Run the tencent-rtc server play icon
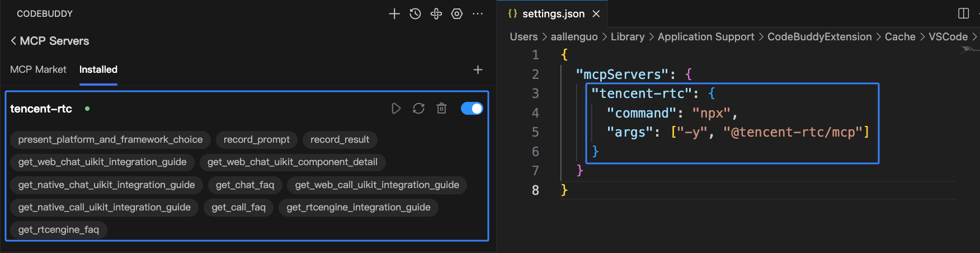Viewport: 980px width, 253px height. click(x=396, y=109)
